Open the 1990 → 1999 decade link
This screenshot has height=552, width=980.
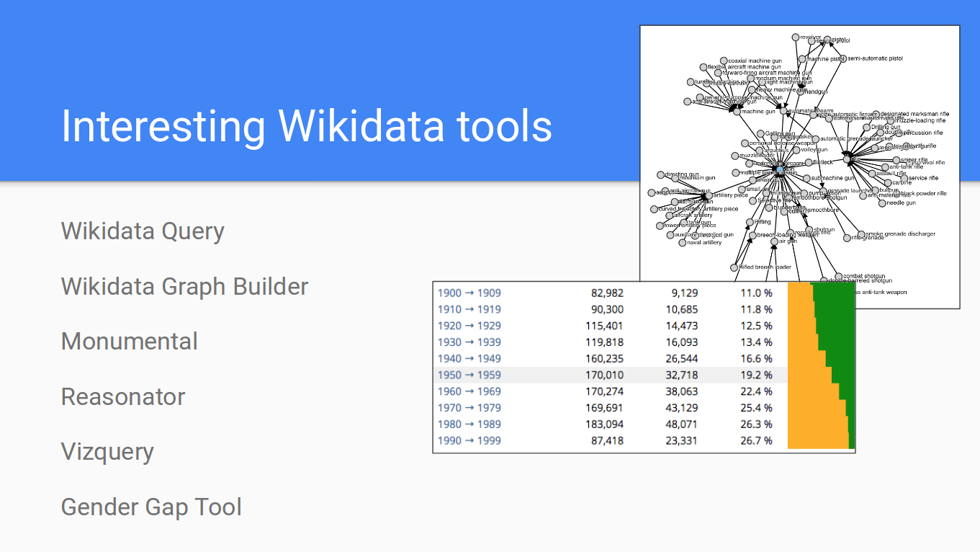coord(469,440)
